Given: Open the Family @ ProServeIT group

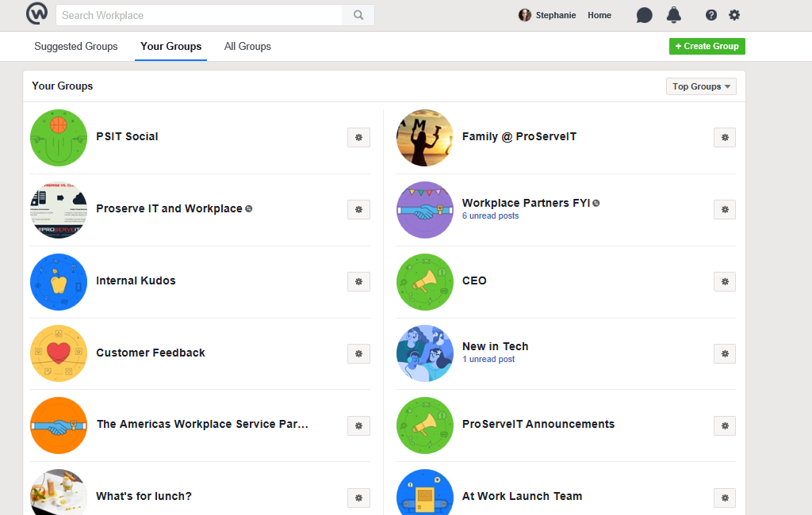Looking at the screenshot, I should click(519, 136).
